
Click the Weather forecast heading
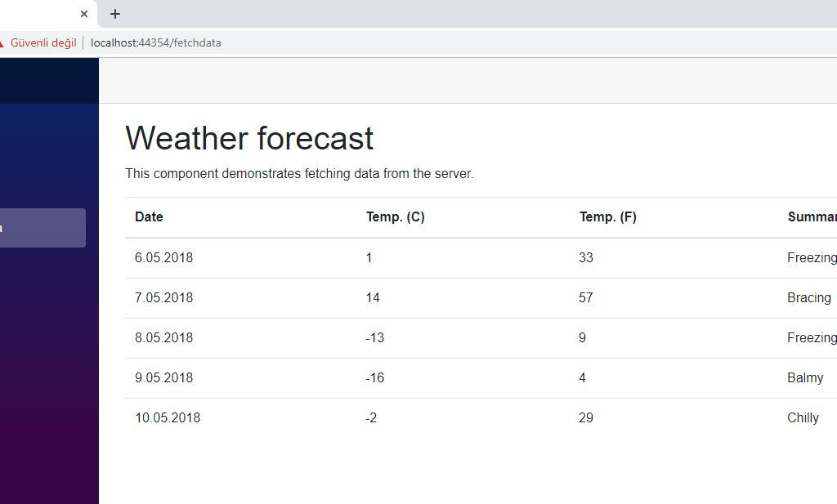(x=249, y=138)
